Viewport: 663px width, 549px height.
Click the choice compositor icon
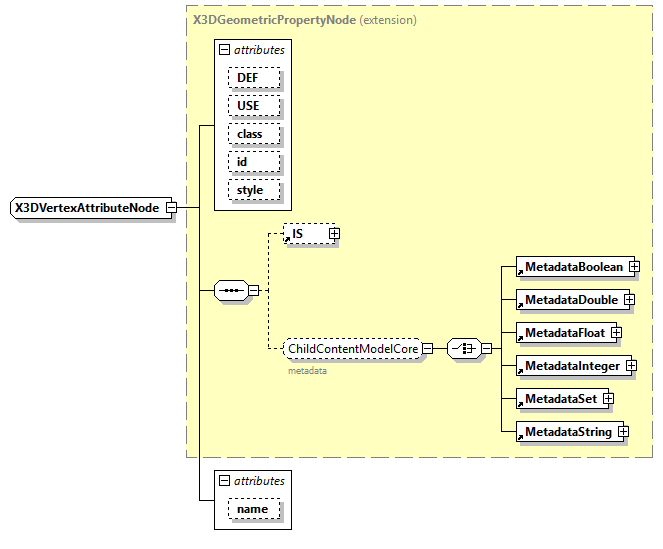tap(462, 348)
